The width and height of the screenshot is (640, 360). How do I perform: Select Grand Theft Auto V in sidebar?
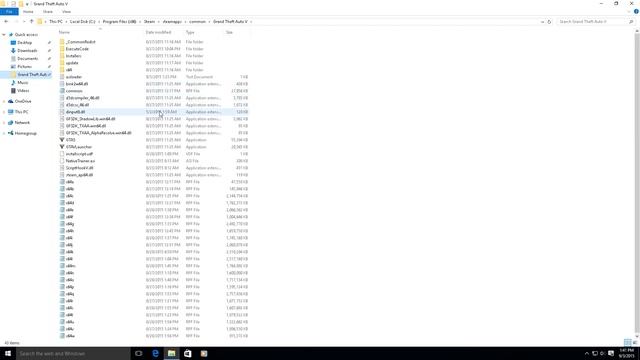pos(26,75)
